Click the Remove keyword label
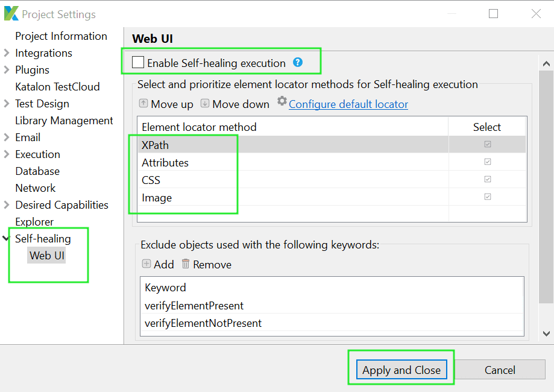 pos(212,264)
